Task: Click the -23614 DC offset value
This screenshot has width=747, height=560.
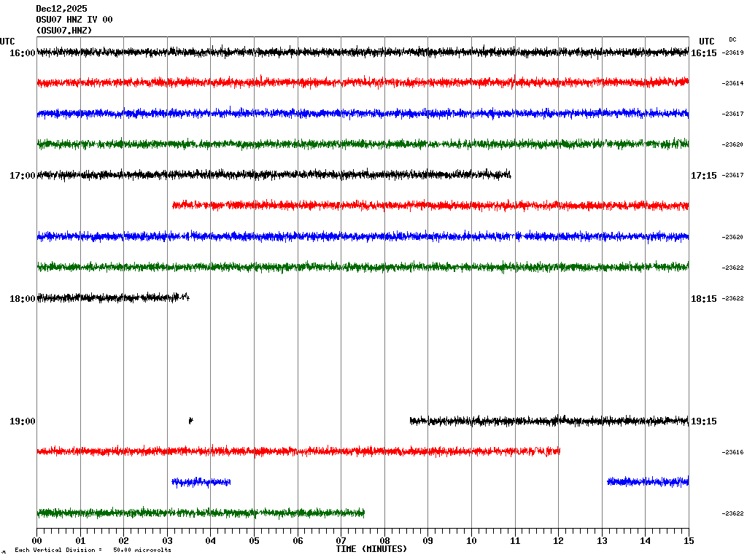Action: 732,84
